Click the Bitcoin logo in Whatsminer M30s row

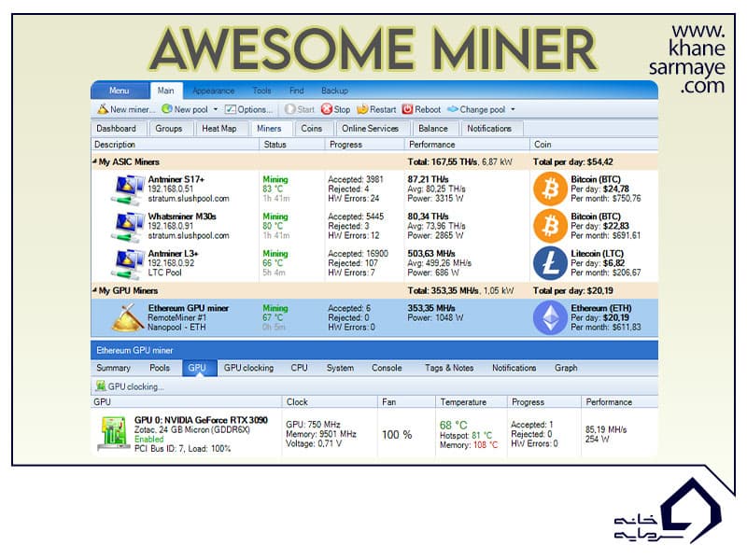point(550,226)
